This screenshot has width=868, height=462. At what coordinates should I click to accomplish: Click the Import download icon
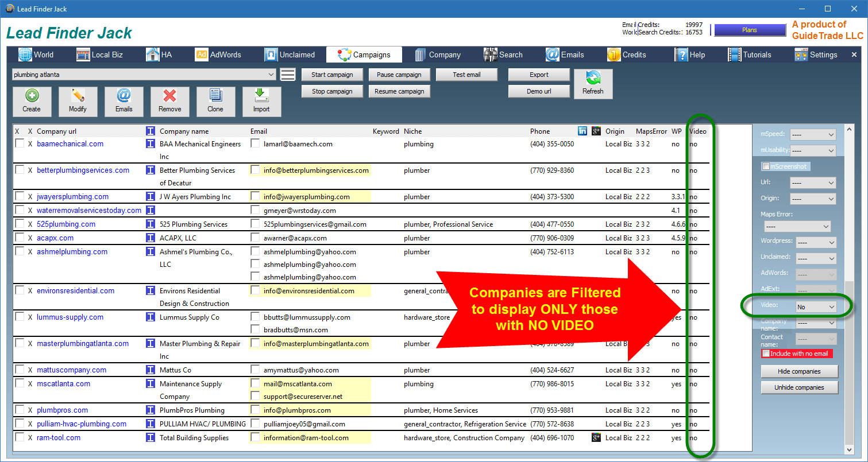coord(261,96)
